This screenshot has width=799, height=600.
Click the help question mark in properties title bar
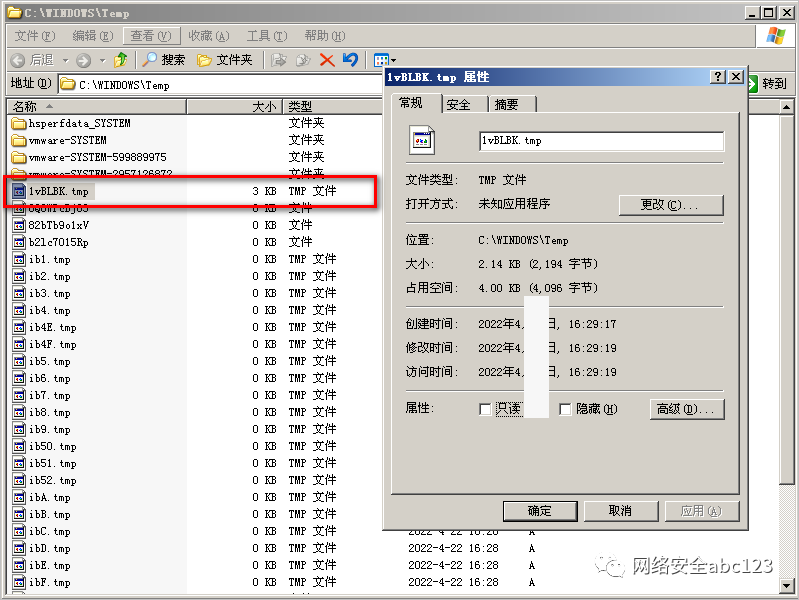(x=717, y=76)
